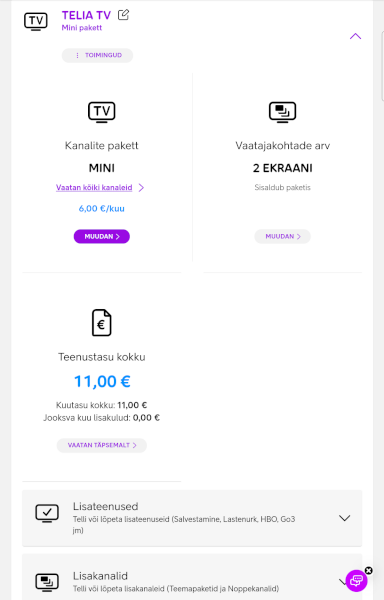Open the purple chat bubble widget
384x600 pixels.
[356, 580]
